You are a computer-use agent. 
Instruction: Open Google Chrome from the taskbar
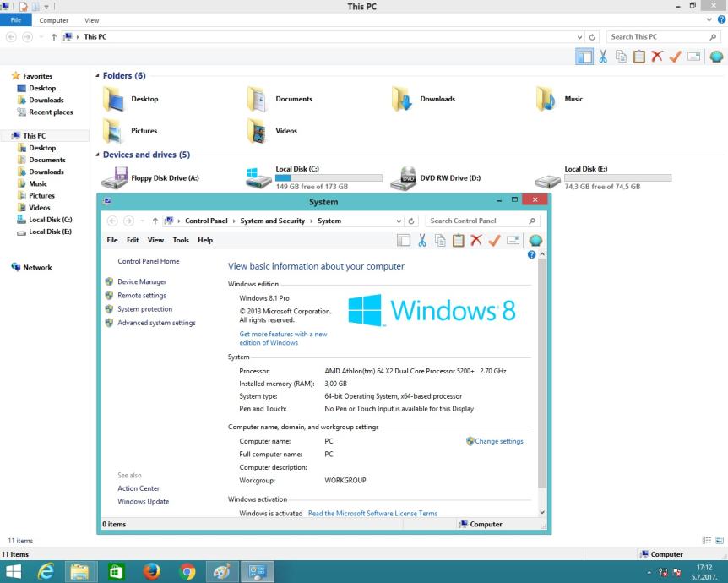187,572
